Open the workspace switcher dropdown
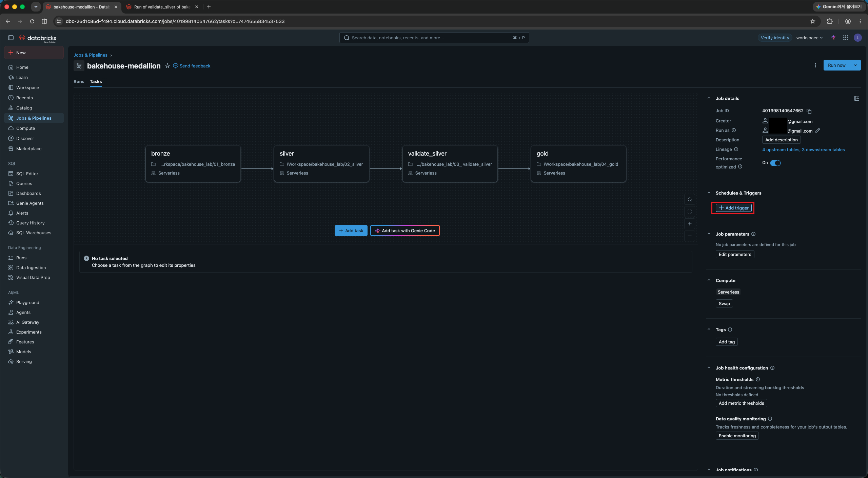Screen dimensions: 868x478 point(809,38)
